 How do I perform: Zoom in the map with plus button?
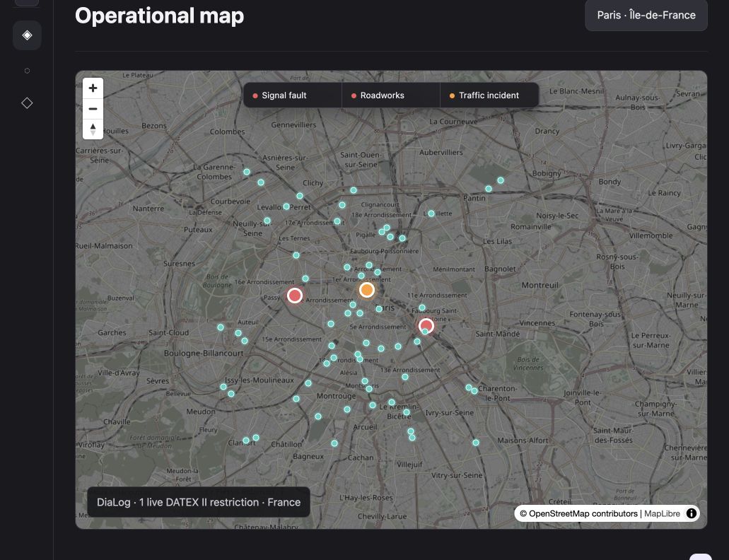click(x=93, y=88)
